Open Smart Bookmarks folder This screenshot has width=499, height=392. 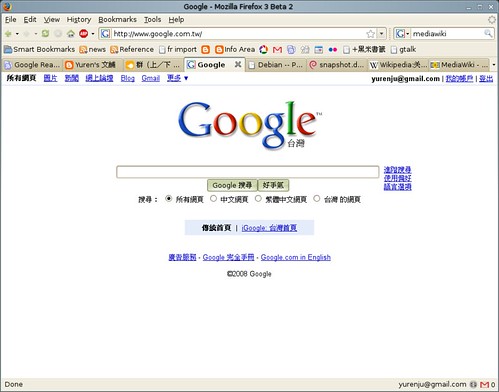[39, 49]
